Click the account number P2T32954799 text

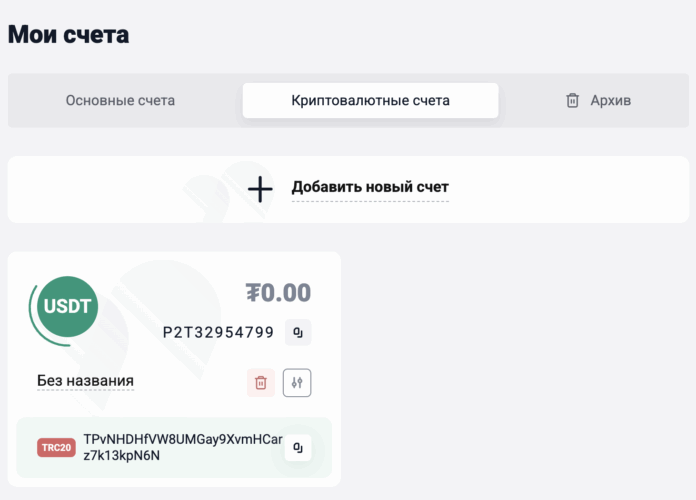click(218, 332)
